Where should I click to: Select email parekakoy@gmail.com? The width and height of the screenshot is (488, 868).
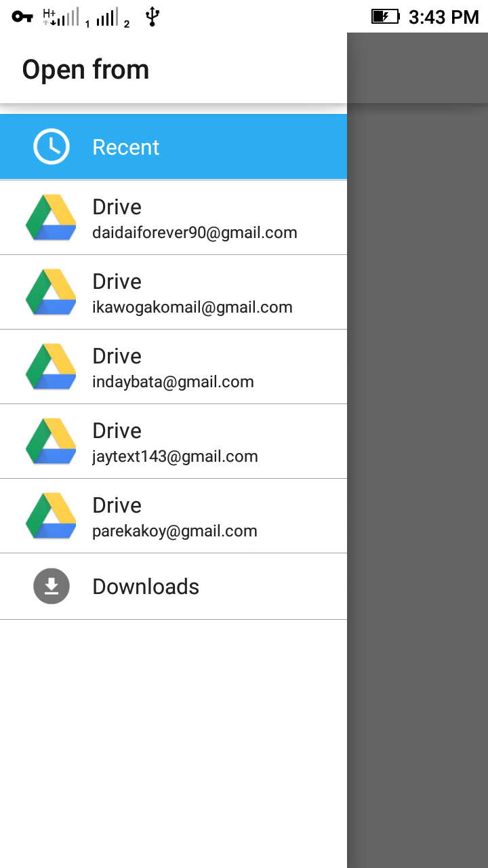click(x=175, y=531)
